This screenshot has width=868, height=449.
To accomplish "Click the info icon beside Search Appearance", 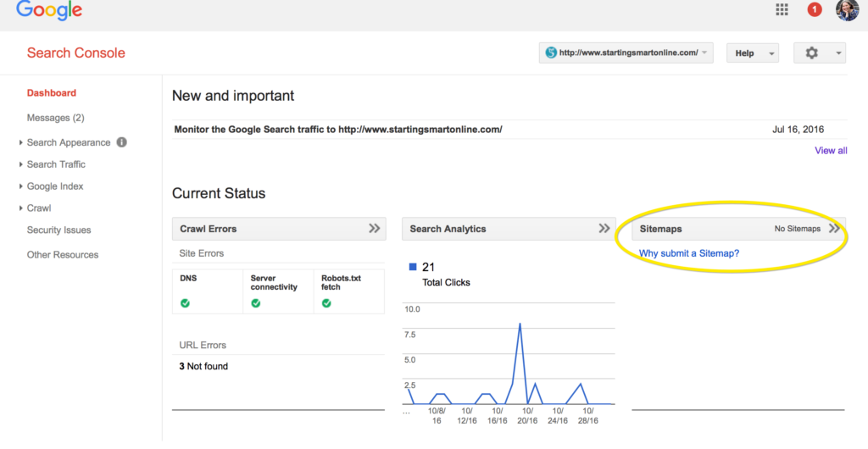I will click(122, 142).
